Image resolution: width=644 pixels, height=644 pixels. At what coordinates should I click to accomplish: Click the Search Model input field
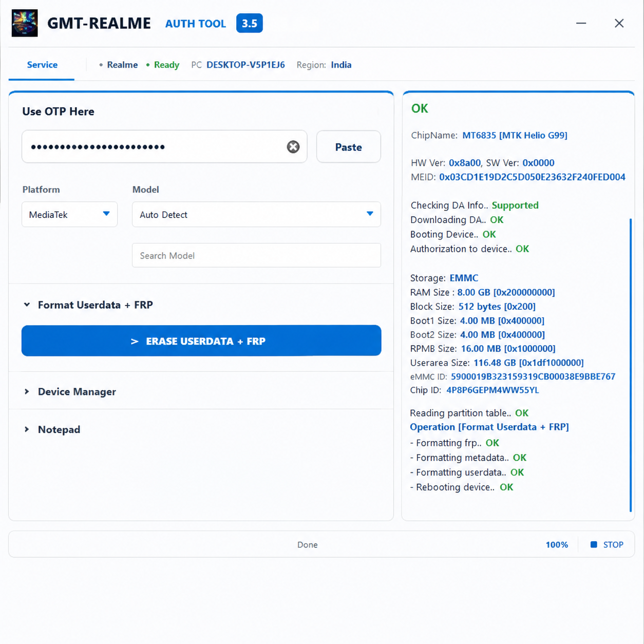pos(256,255)
